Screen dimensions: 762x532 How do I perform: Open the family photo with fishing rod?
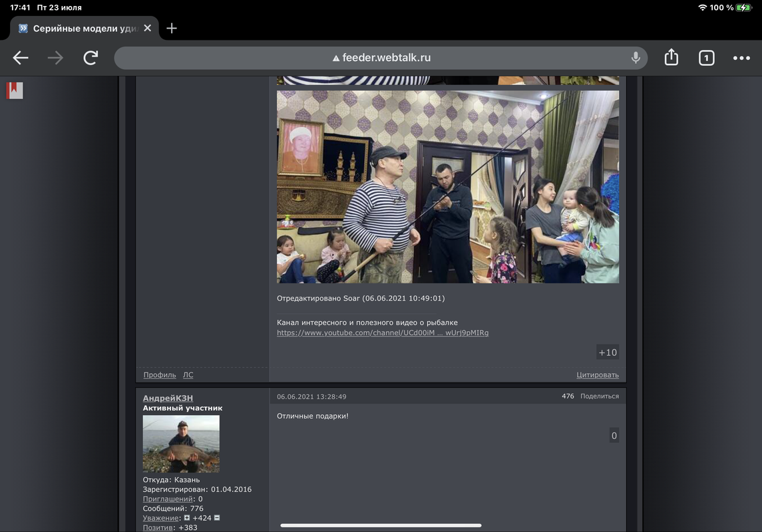(448, 186)
